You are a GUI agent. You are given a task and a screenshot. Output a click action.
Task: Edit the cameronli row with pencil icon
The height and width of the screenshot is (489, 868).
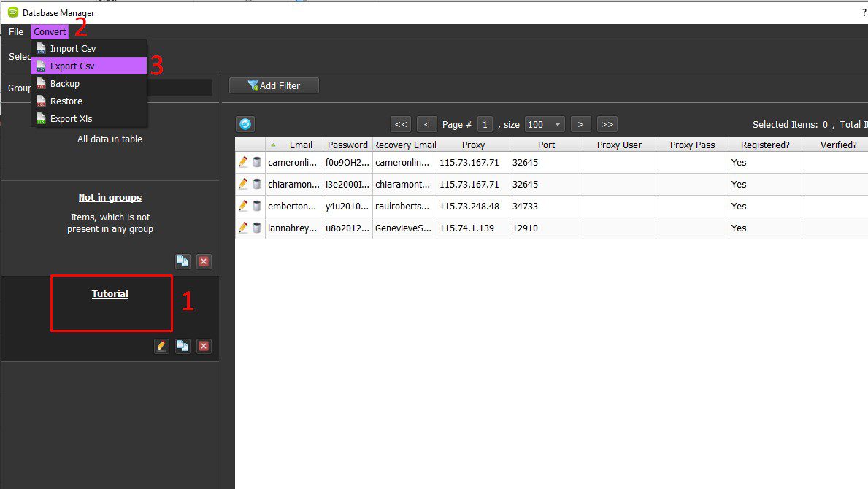coord(243,162)
